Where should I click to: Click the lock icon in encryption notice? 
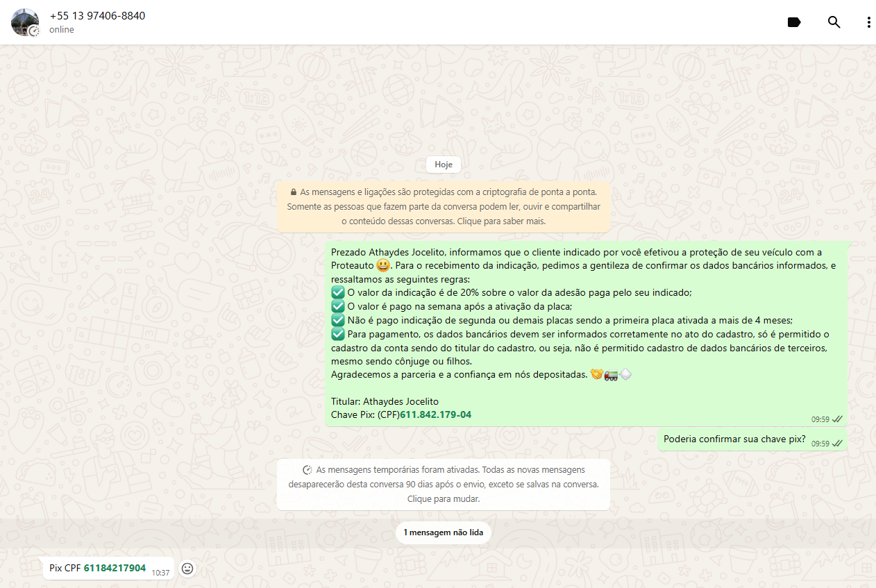click(294, 192)
